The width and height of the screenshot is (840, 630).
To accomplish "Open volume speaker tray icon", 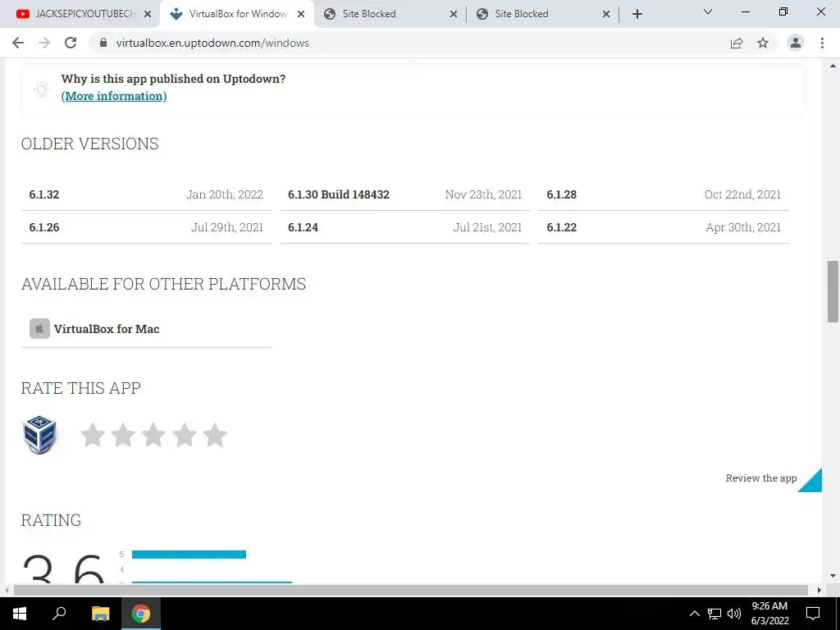I will click(x=734, y=614).
